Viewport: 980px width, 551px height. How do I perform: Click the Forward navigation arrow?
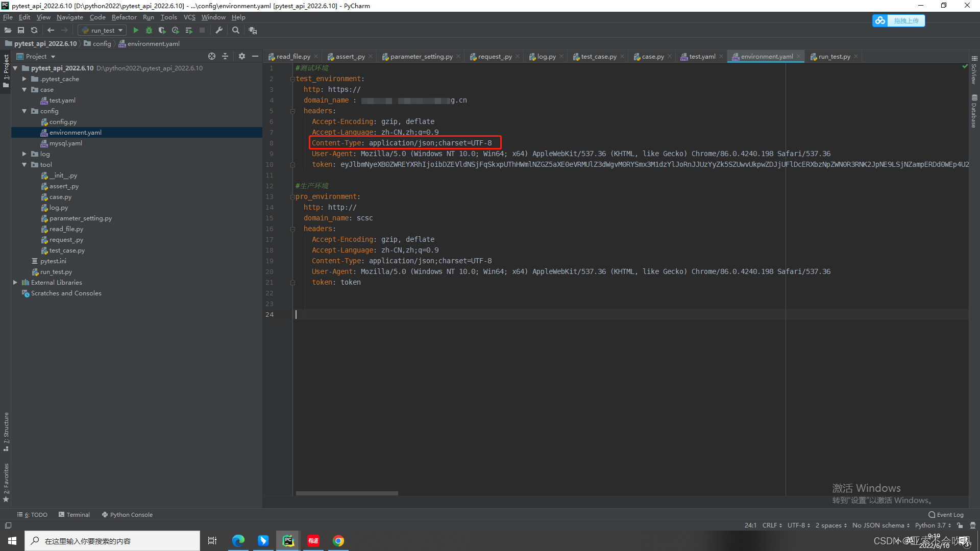tap(64, 31)
